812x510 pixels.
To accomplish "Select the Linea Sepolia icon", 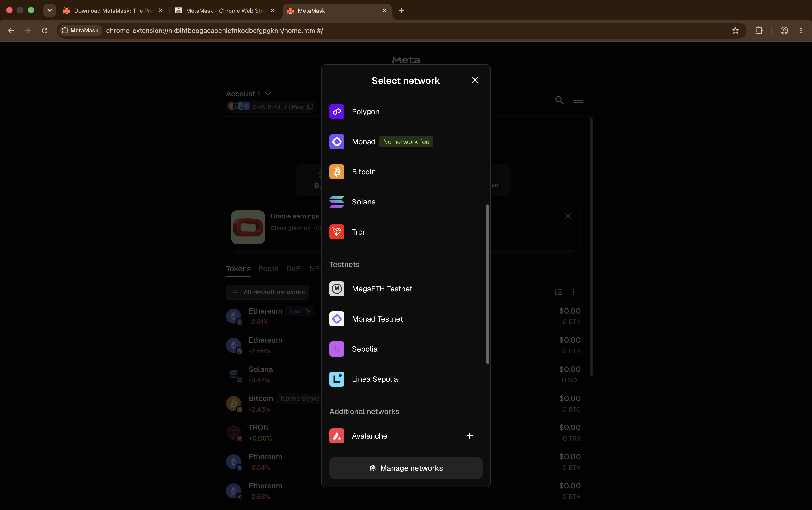I will point(336,379).
